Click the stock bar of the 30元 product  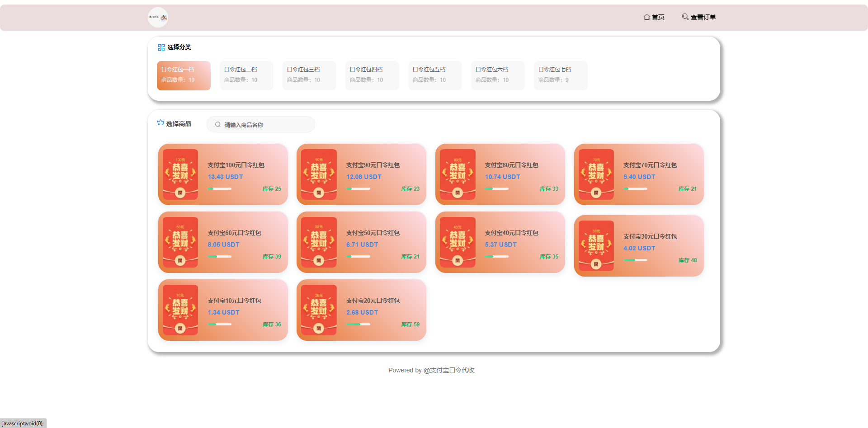point(635,260)
